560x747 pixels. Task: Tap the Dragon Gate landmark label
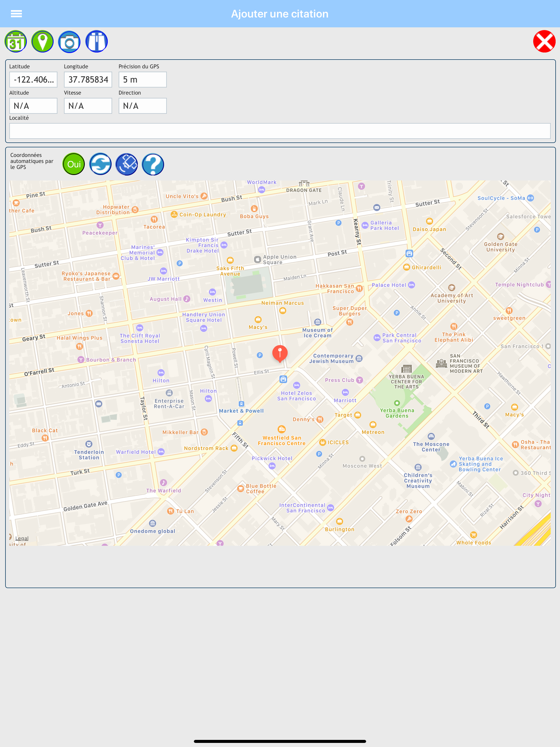tap(304, 190)
